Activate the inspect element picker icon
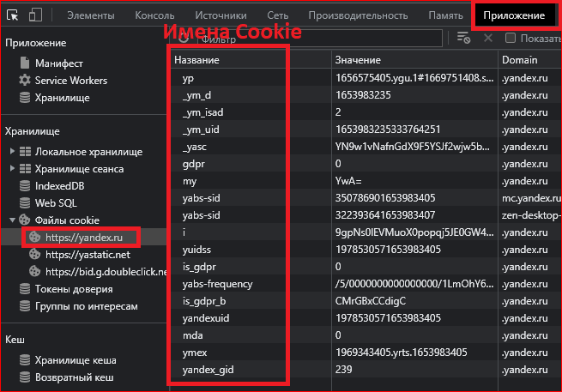This screenshot has width=562, height=392. pos(13,15)
